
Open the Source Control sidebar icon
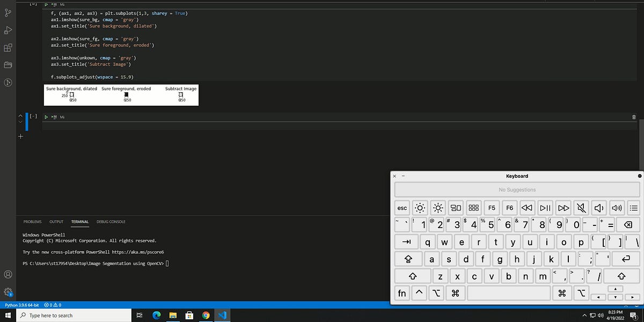tap(8, 12)
